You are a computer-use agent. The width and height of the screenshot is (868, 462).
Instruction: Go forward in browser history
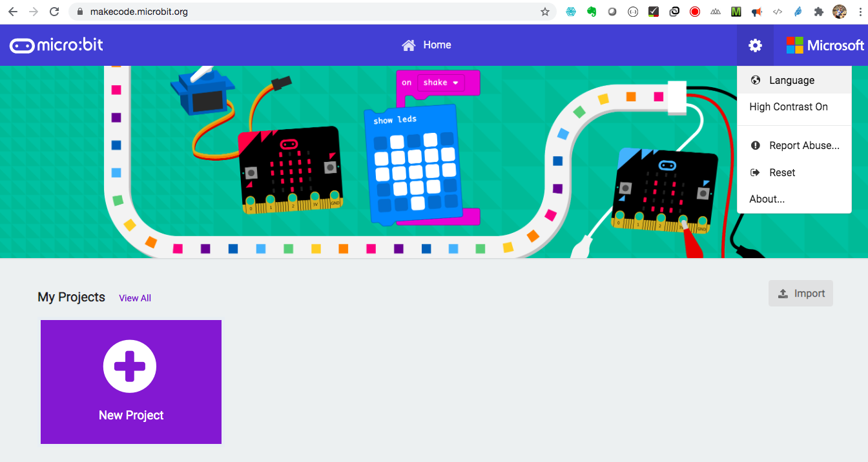pyautogui.click(x=34, y=12)
